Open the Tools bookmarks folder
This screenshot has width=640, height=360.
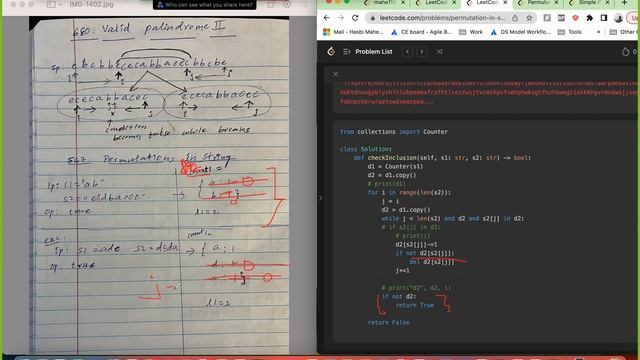[x=570, y=32]
